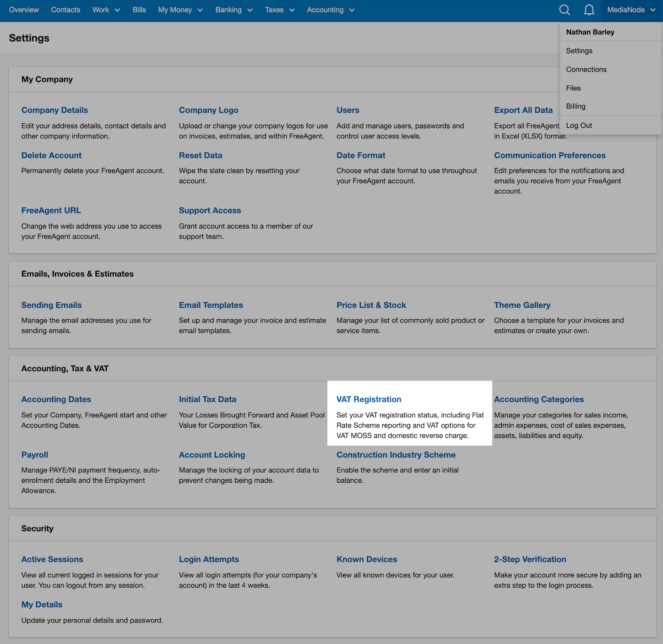Expand the Banking dropdown menu
Viewport: 663px width, 644px height.
coord(234,10)
